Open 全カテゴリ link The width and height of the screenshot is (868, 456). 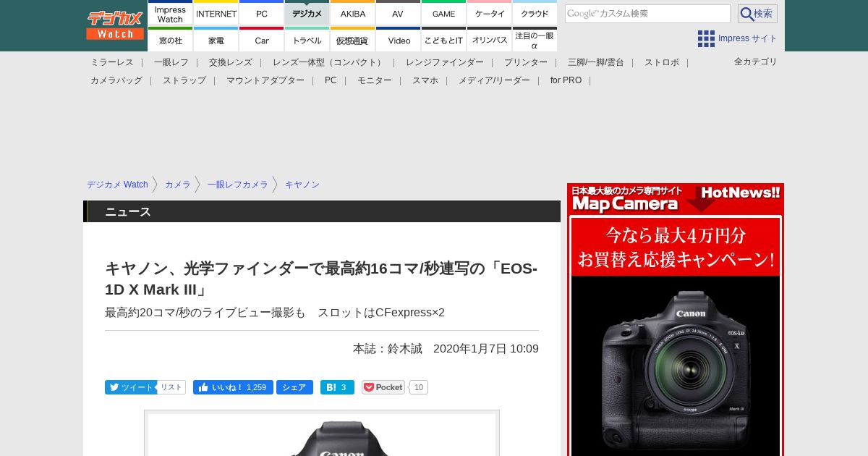tap(756, 62)
